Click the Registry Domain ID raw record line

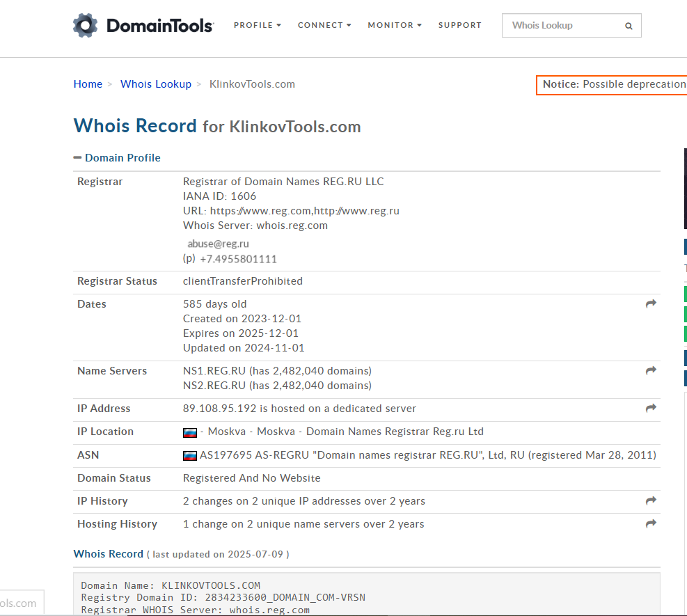[223, 598]
